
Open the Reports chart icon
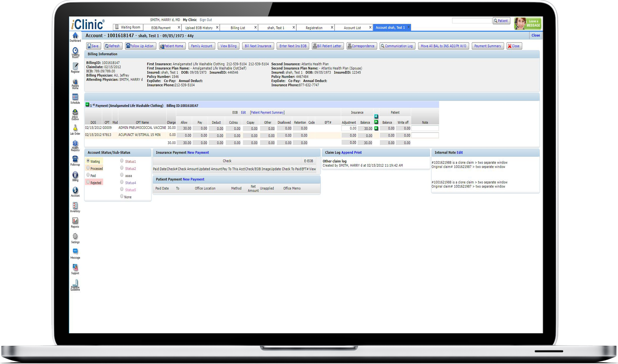point(75,221)
